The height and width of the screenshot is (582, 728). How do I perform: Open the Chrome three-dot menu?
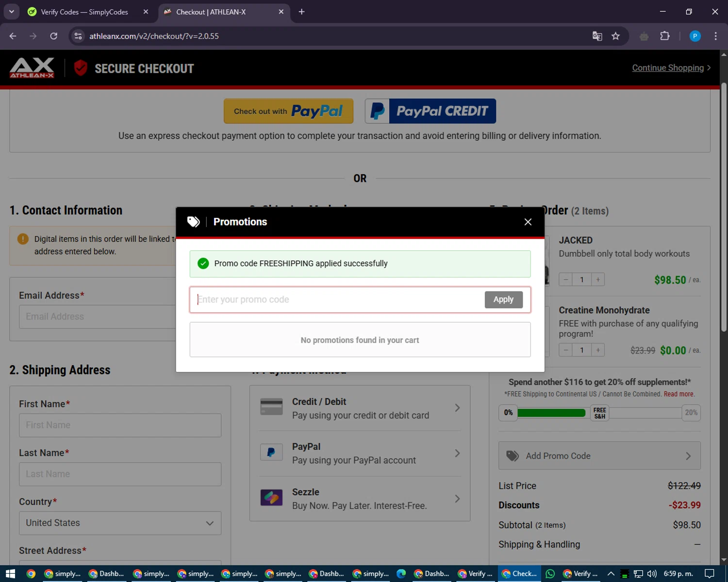point(715,36)
